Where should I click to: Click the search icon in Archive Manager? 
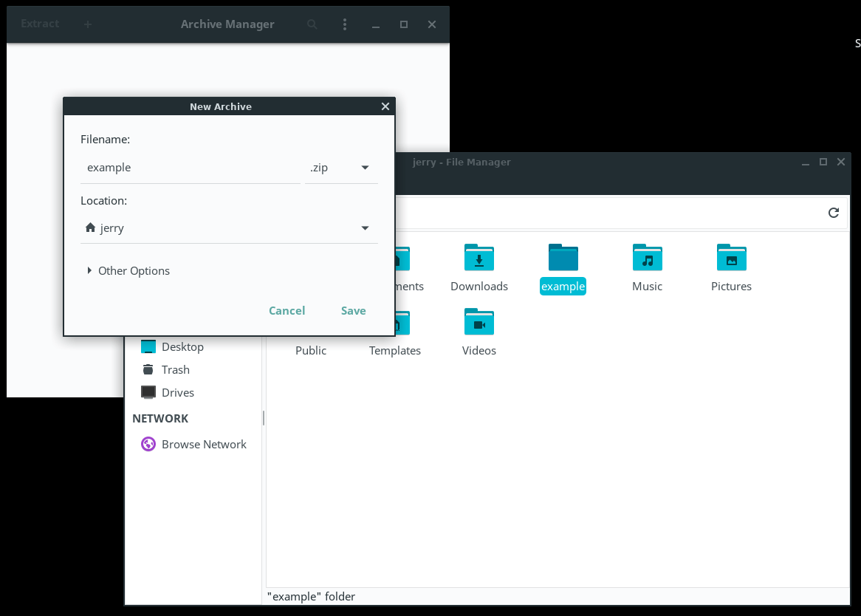[312, 24]
